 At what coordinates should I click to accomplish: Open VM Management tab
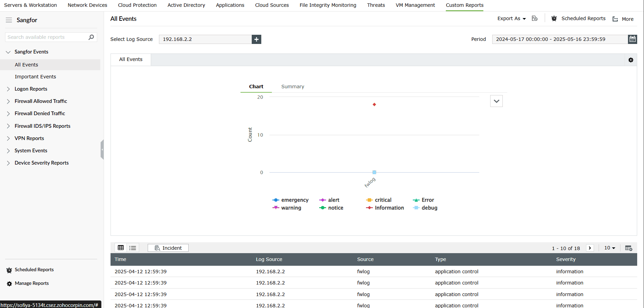415,5
